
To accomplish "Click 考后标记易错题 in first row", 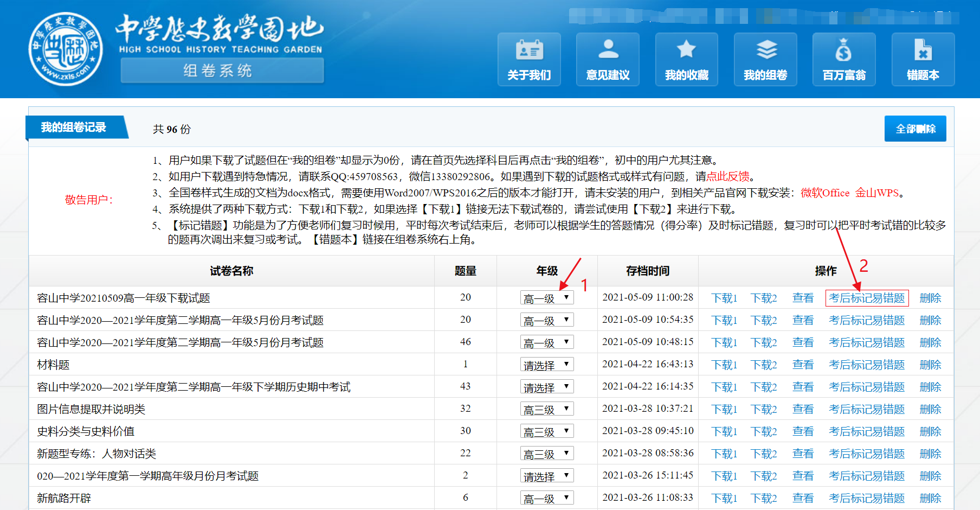I will (867, 298).
